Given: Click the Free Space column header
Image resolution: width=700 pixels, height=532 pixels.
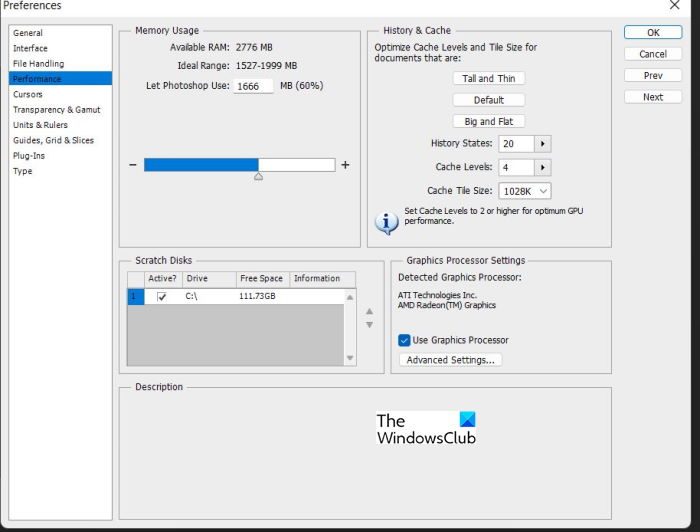Looking at the screenshot, I should tap(262, 278).
